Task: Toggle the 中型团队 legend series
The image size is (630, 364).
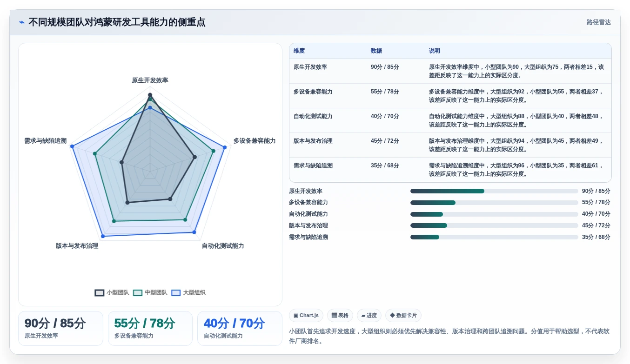Action: [x=150, y=292]
